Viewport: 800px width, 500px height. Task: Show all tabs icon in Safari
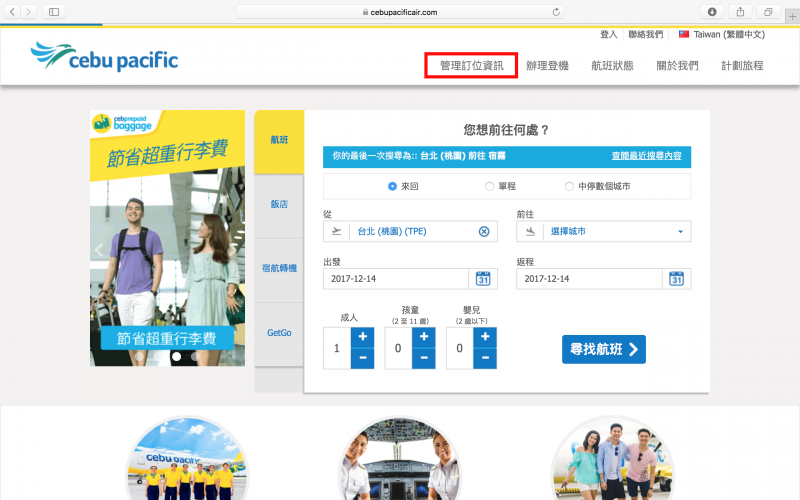click(x=768, y=12)
